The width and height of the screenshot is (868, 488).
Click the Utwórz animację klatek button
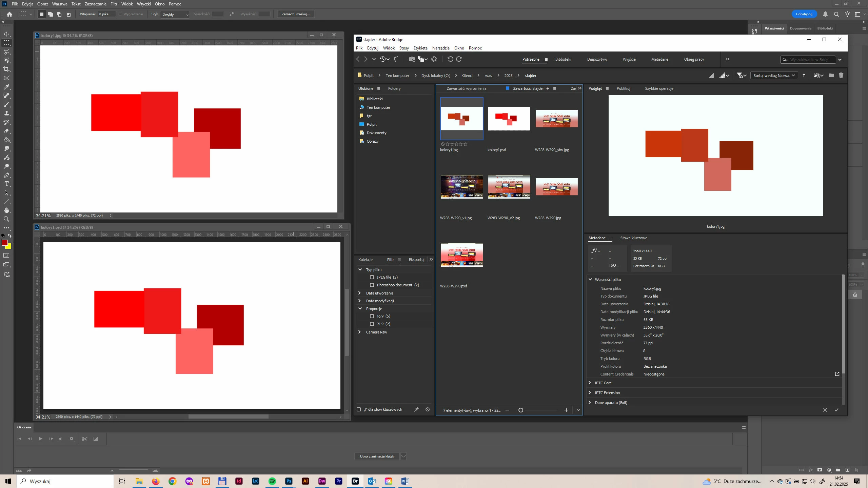pos(377,456)
